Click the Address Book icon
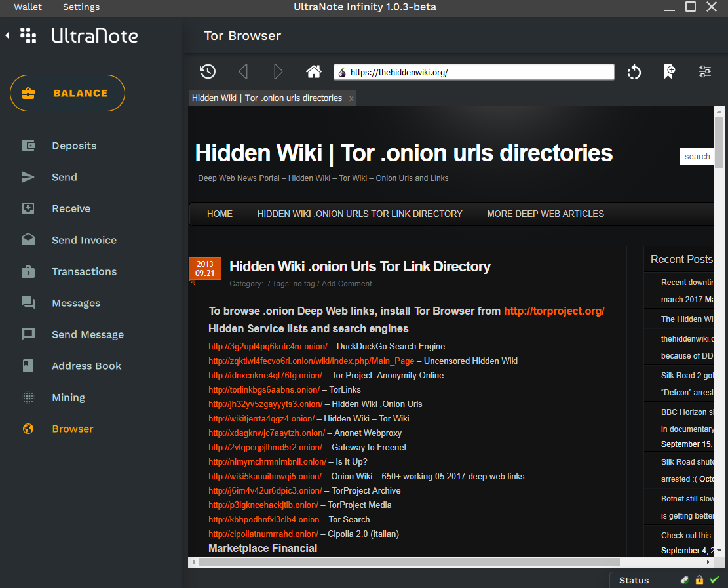The image size is (728, 588). (28, 366)
